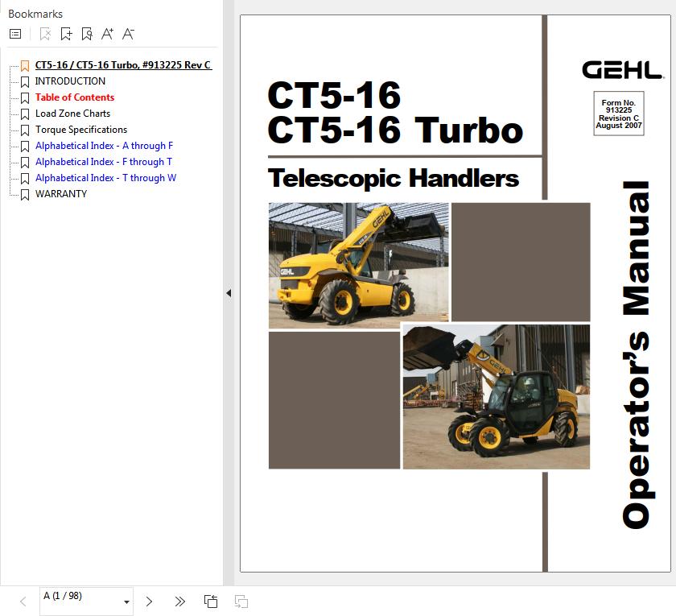This screenshot has height=616, width=676.
Task: Collapse the bookmarks panel with the arrow
Action: click(229, 293)
